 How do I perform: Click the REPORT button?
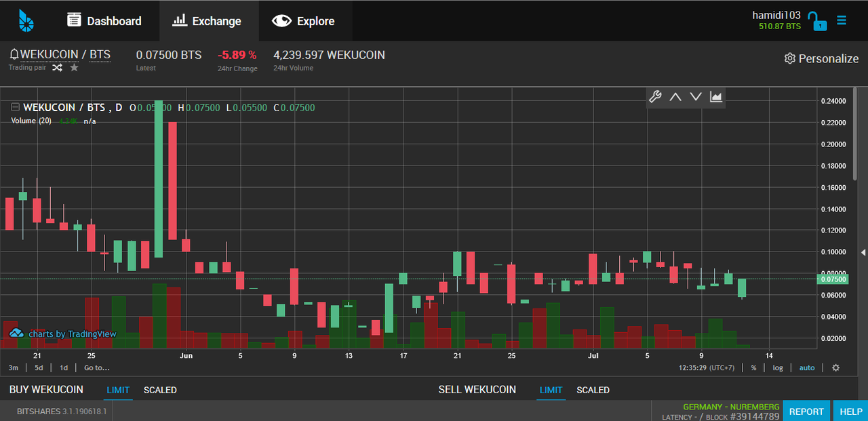pos(806,411)
